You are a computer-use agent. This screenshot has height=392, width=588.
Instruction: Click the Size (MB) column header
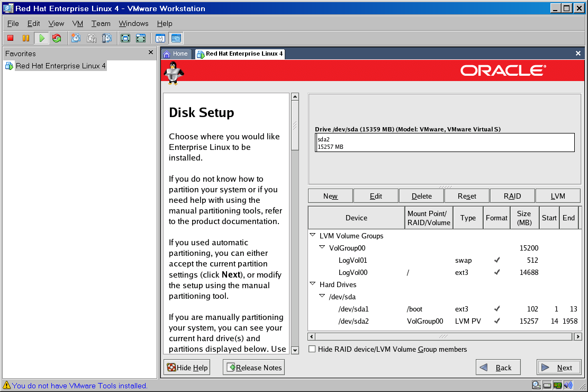(x=524, y=218)
